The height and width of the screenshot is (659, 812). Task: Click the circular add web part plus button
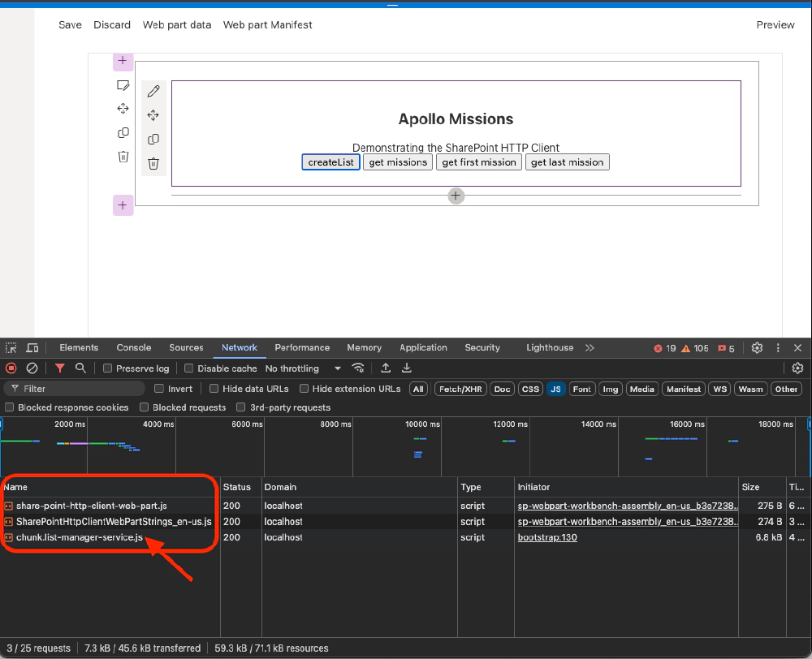(x=456, y=196)
